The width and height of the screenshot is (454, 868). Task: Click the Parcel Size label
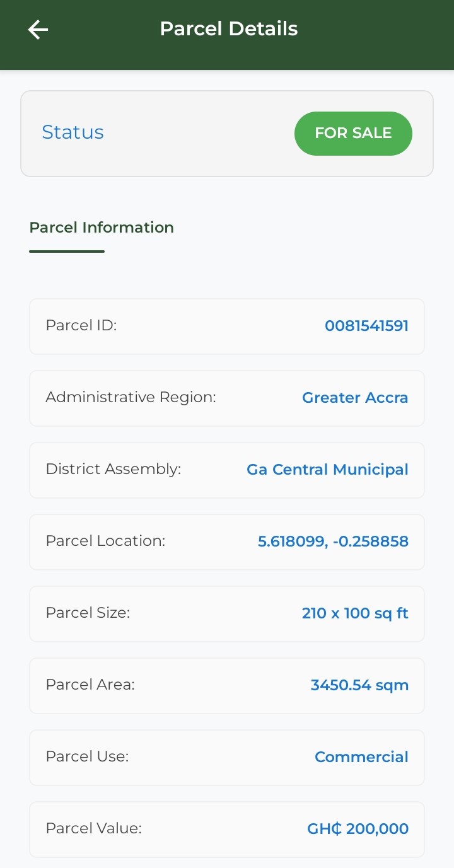88,613
